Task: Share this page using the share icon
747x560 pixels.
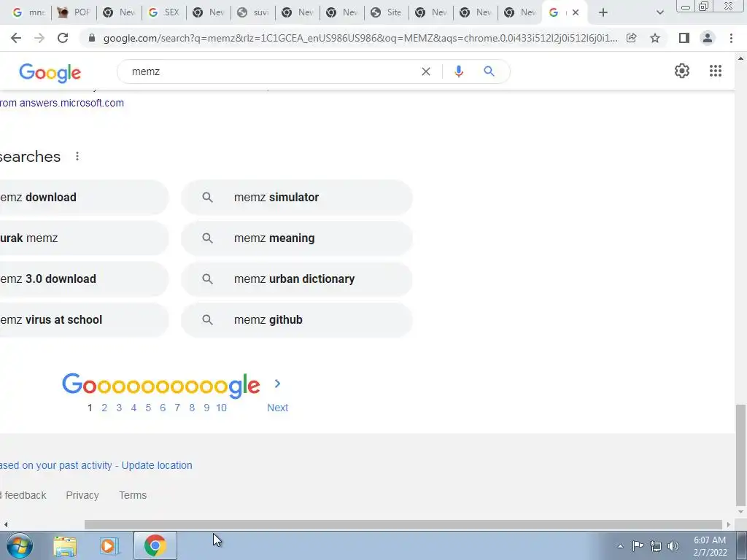Action: click(x=632, y=38)
